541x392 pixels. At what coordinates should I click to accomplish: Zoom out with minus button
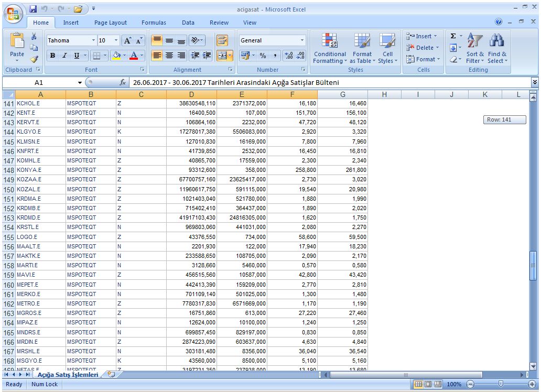470,384
